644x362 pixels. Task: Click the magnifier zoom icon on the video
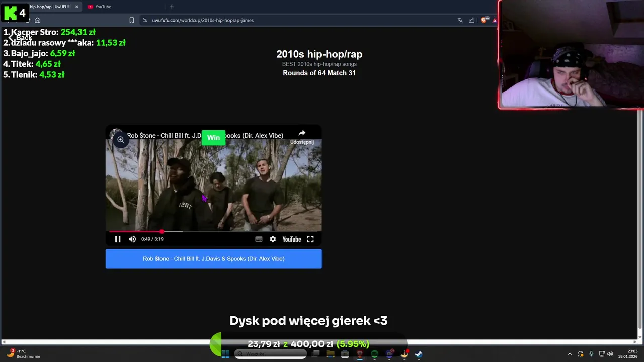pos(121,140)
